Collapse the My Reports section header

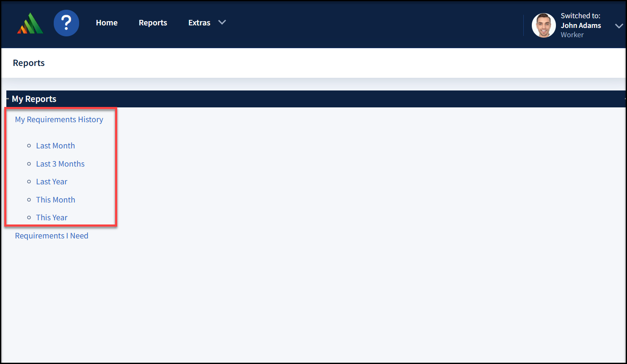tap(34, 99)
